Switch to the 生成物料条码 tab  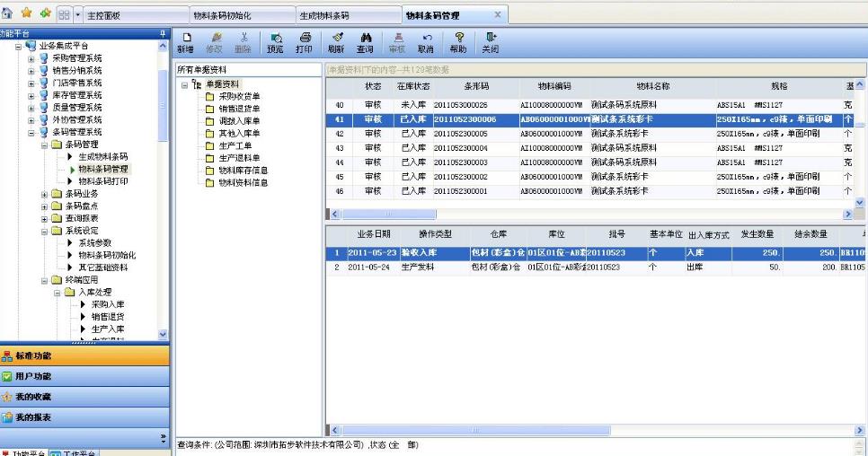coord(323,16)
